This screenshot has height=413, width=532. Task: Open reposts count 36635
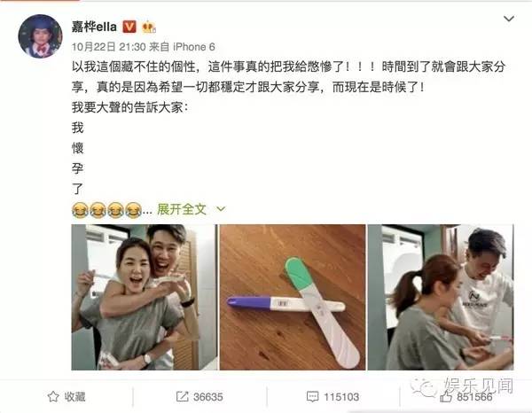[208, 397]
